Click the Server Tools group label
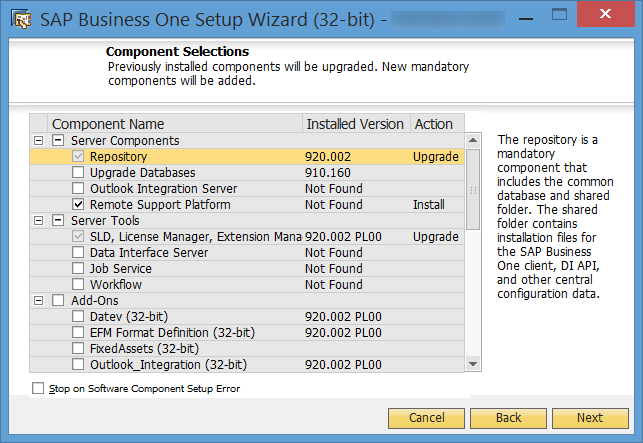 [x=105, y=221]
